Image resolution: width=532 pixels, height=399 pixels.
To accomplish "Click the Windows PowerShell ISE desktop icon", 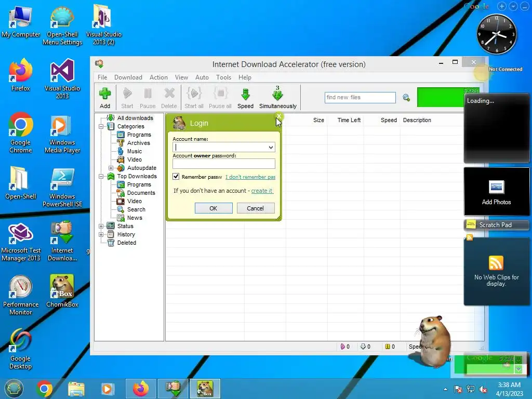I will pos(62,187).
